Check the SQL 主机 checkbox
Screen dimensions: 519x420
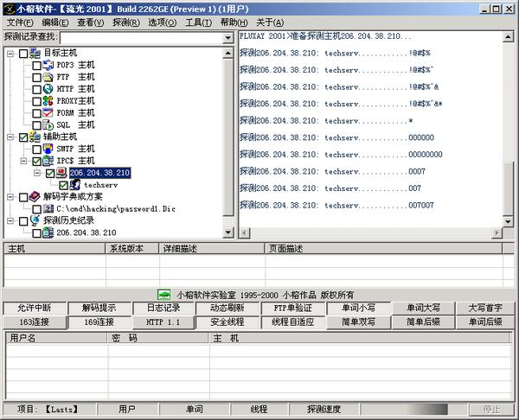[36, 125]
